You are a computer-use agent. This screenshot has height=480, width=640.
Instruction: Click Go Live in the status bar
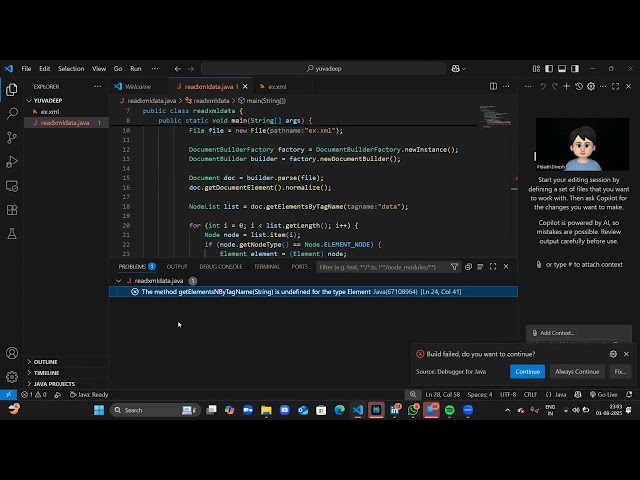coord(604,394)
